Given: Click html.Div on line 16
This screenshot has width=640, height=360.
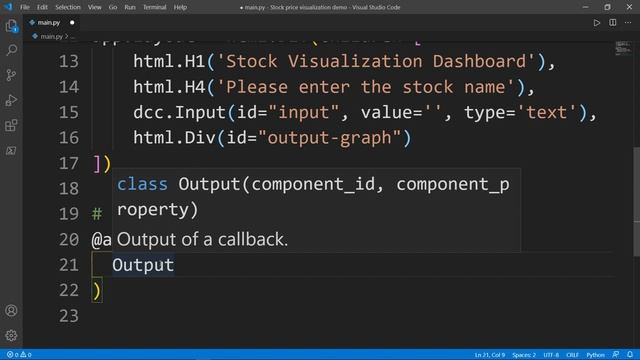Looking at the screenshot, I should point(174,138).
